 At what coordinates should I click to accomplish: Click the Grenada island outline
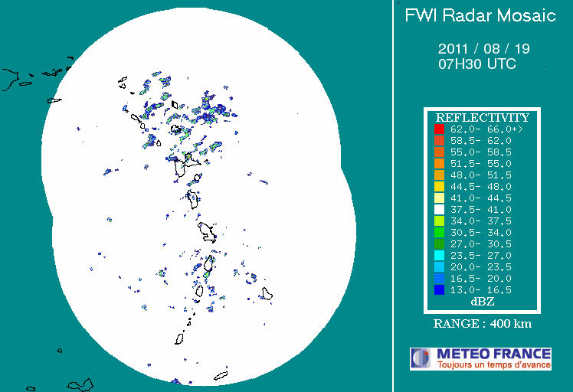[179, 339]
